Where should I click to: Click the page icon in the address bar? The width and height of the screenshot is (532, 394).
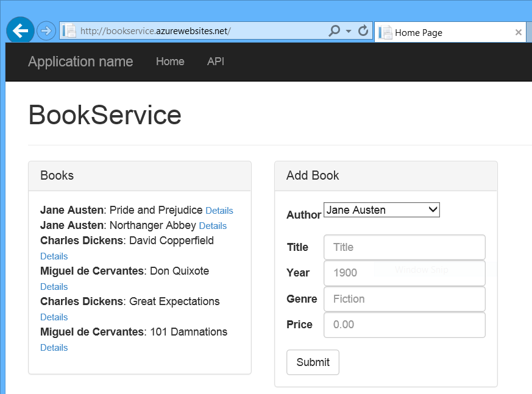68,30
